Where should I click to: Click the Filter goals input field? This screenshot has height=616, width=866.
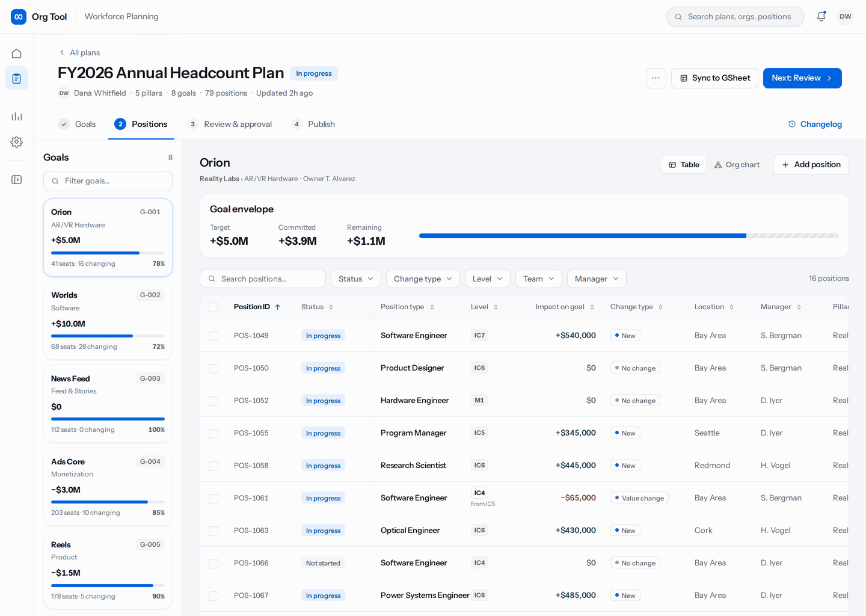(x=108, y=181)
